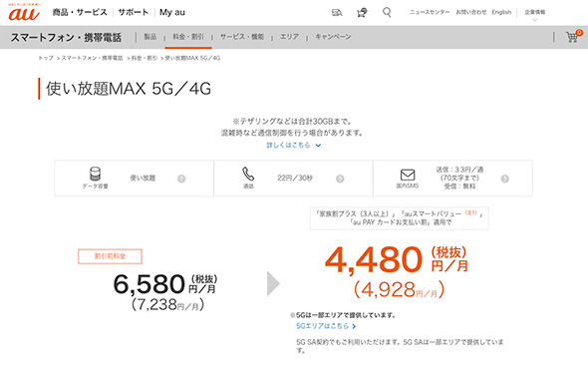Open the エリア tab
This screenshot has height=378, width=588.
point(289,37)
